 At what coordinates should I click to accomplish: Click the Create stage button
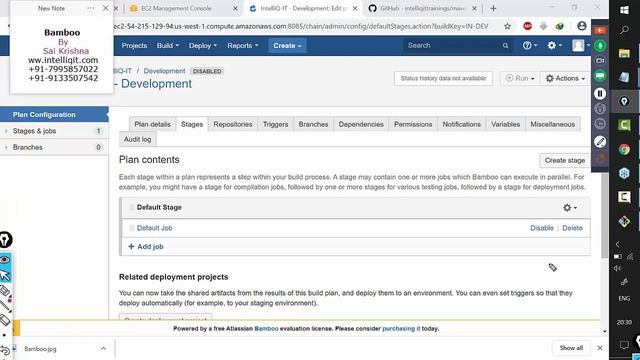click(564, 160)
